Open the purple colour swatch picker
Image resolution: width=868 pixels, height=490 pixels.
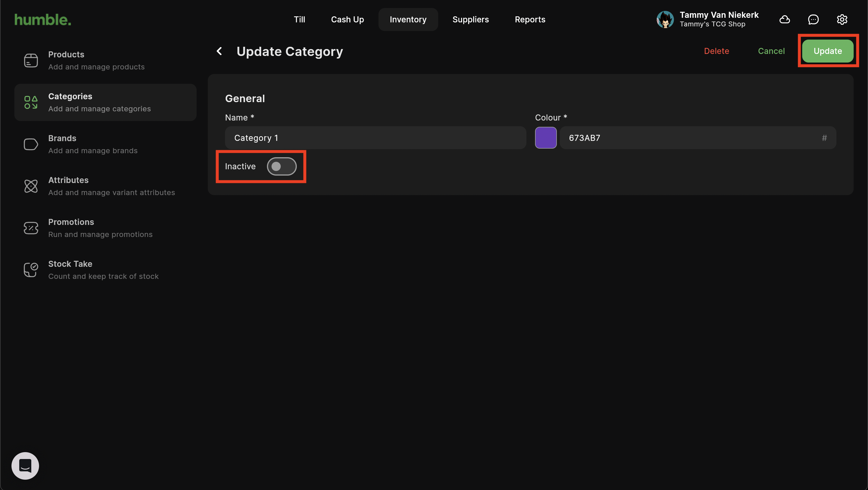tap(546, 138)
